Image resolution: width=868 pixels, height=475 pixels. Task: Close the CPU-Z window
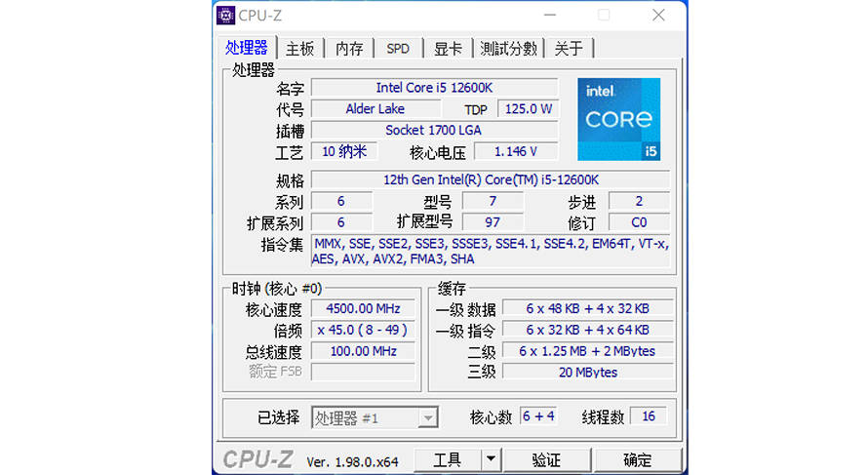(658, 16)
